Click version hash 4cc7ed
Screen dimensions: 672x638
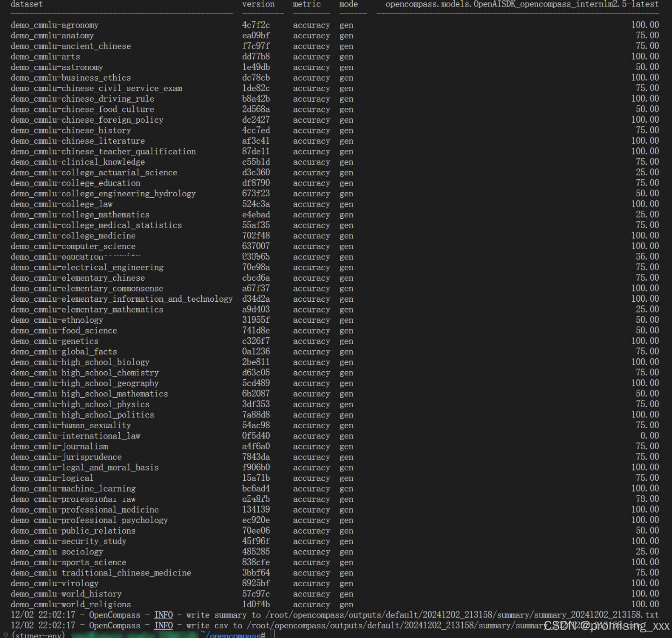click(256, 130)
